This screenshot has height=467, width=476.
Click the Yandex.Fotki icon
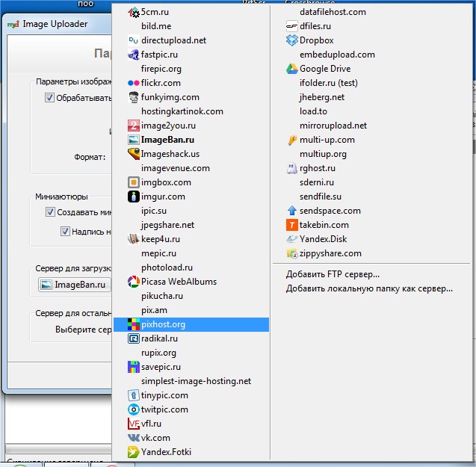tap(133, 452)
